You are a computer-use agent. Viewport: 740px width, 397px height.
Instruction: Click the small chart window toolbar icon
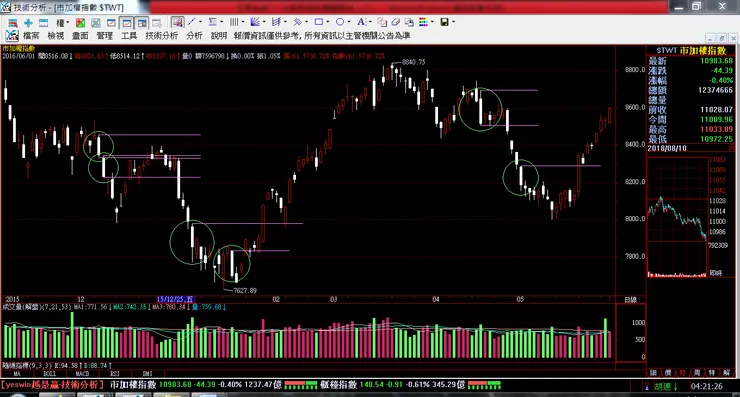[x=111, y=23]
